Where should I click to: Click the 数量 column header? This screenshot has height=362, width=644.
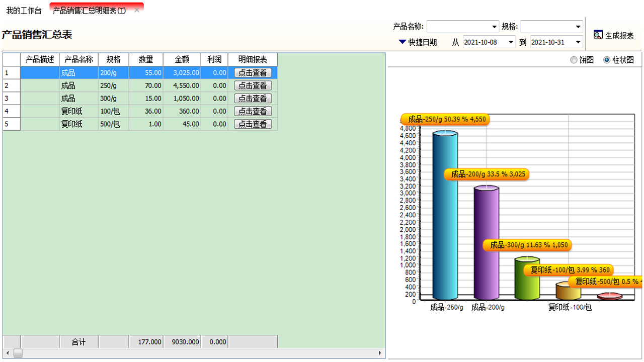click(145, 59)
